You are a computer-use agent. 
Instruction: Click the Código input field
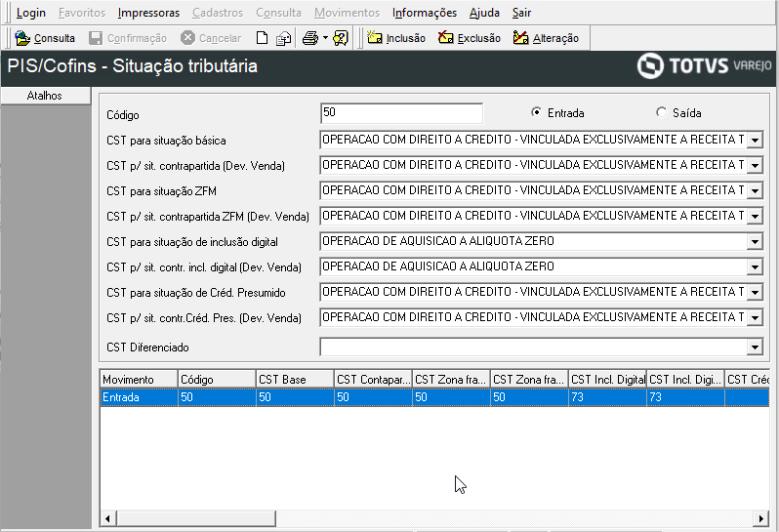[x=401, y=113]
